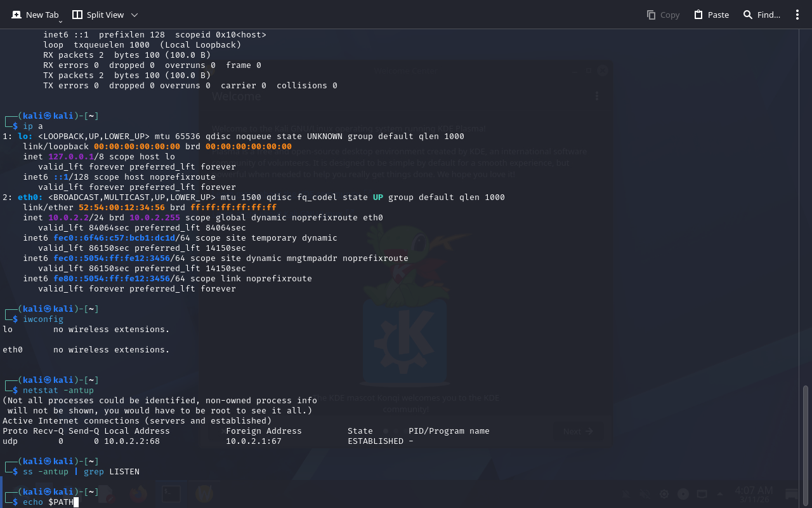The image size is (812, 508).
Task: Click the ESTABLISHED state entry
Action: tap(376, 441)
